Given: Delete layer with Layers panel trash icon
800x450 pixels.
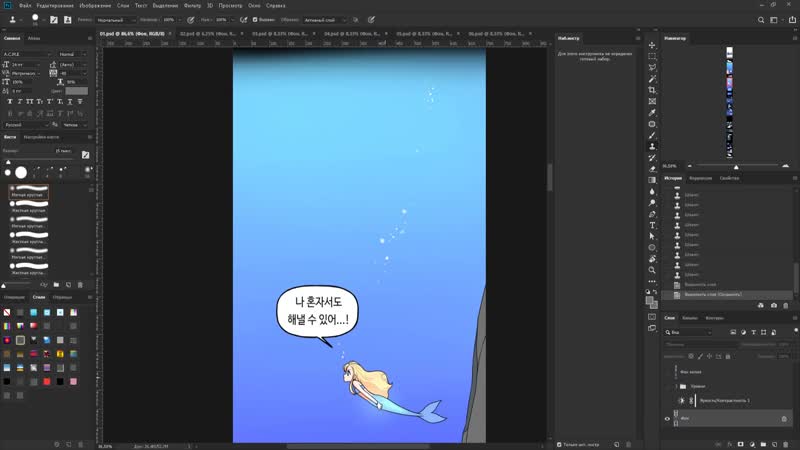Looking at the screenshot, I should pos(786,444).
